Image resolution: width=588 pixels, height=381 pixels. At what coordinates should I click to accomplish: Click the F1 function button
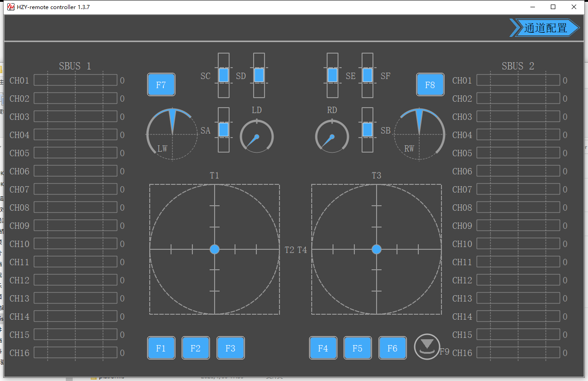[161, 348]
